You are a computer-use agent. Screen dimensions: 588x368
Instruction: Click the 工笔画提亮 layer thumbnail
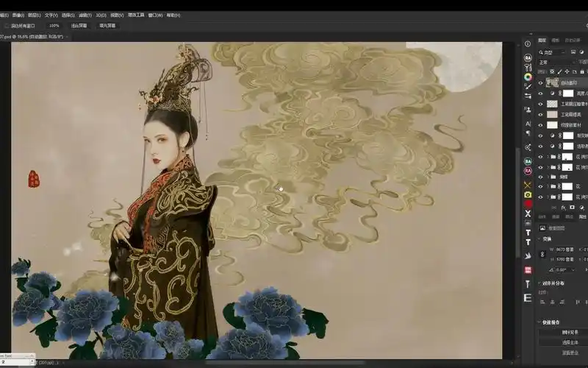click(x=552, y=115)
